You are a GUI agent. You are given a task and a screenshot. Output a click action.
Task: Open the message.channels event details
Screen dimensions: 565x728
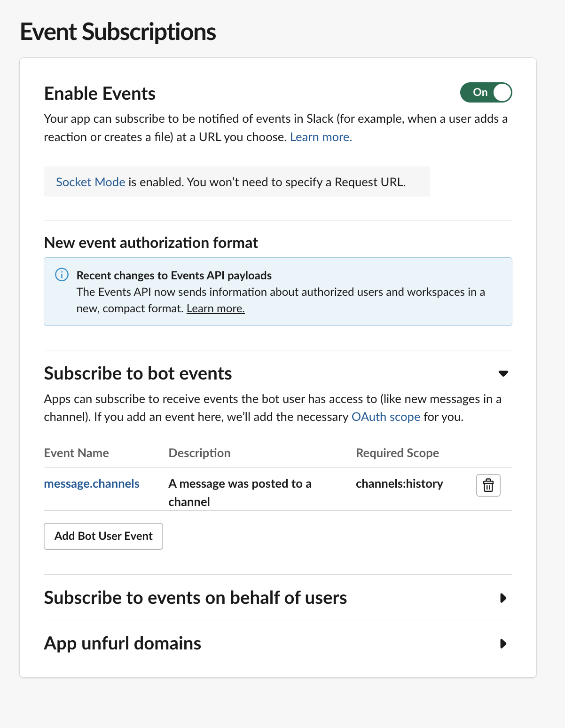coord(91,483)
